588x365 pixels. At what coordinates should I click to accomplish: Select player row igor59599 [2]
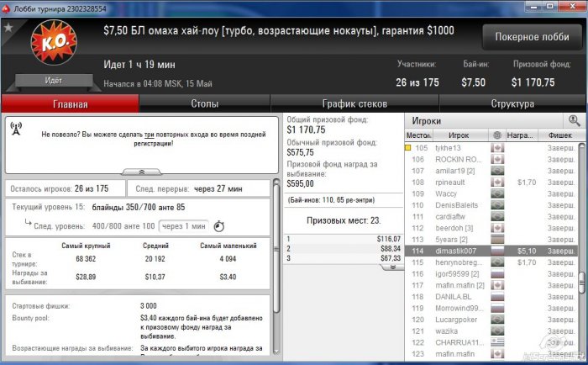pos(491,274)
